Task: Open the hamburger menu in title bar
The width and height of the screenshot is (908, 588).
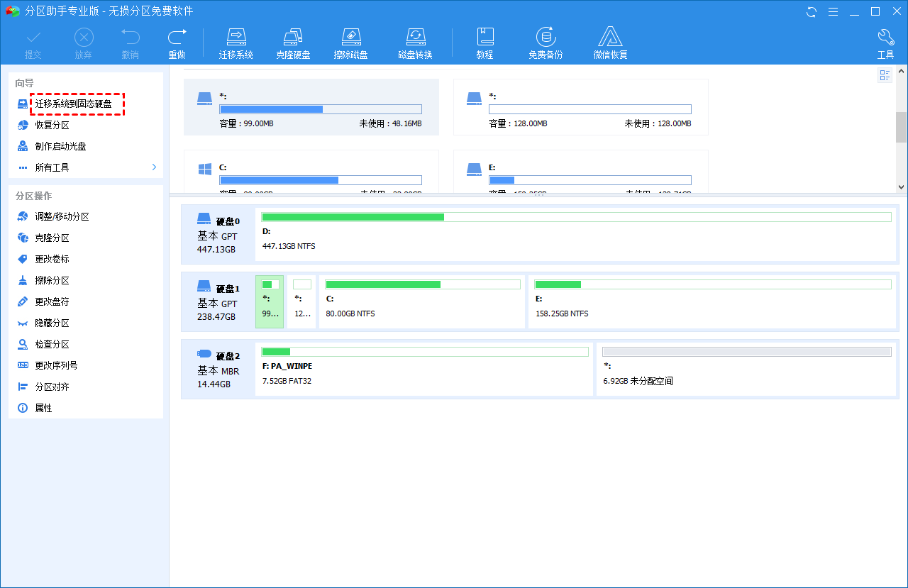Action: pos(833,11)
